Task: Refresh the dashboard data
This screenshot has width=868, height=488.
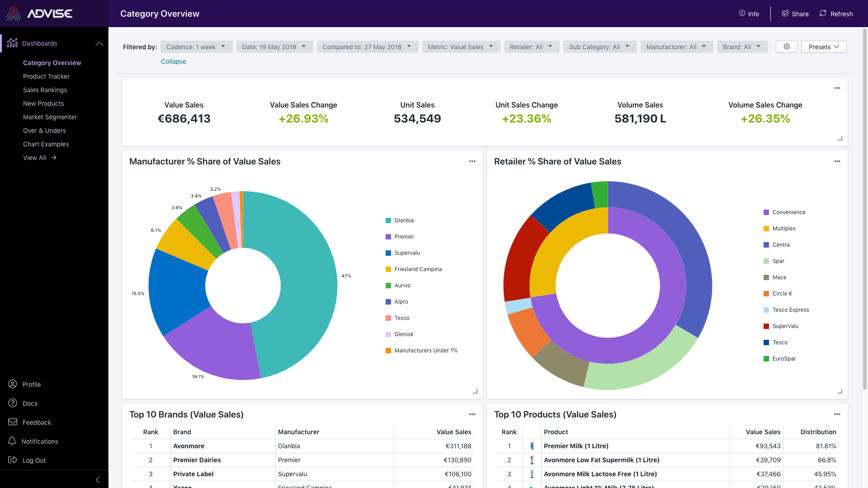Action: click(x=836, y=14)
